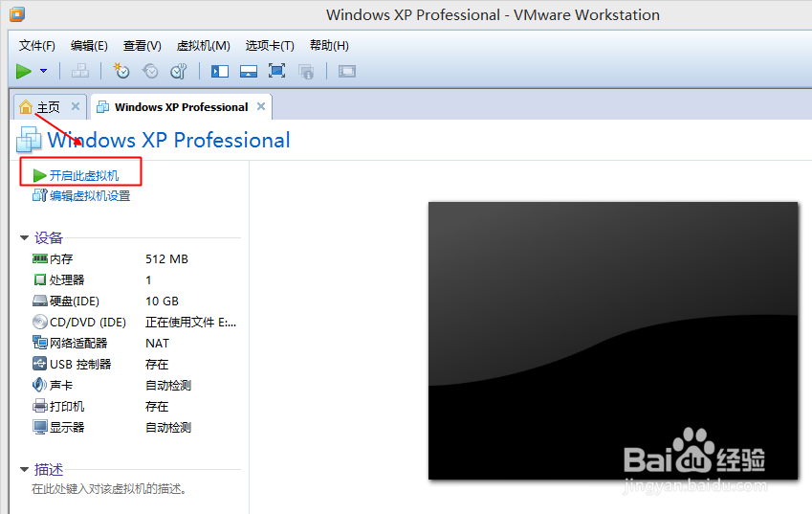Click the 正在使用文件 E:... value
Image resolution: width=812 pixels, height=514 pixels.
point(190,323)
